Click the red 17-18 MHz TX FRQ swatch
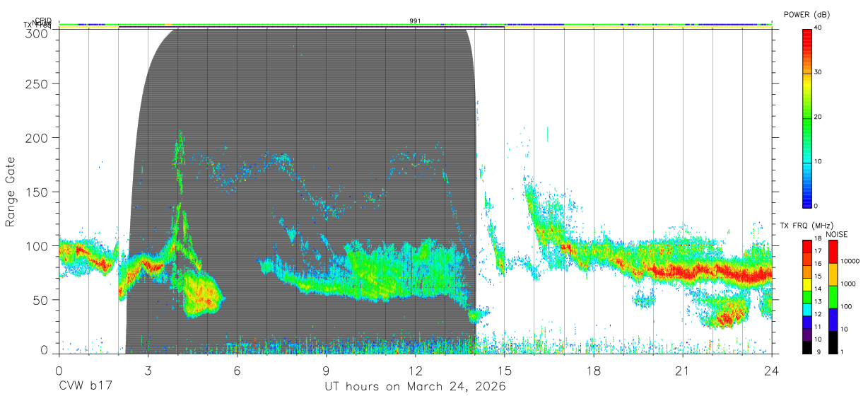This screenshot has width=868, height=401. click(x=807, y=246)
